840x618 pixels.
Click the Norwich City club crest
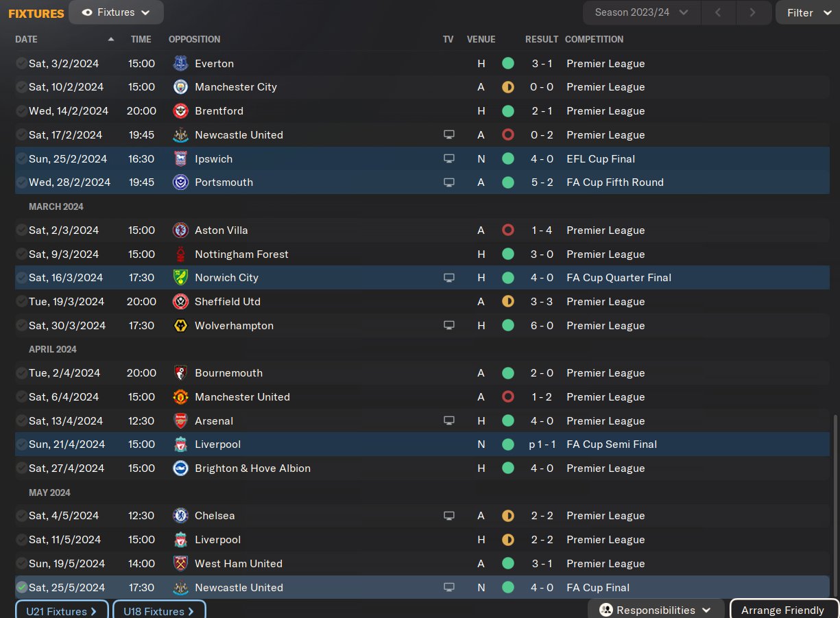pos(180,278)
